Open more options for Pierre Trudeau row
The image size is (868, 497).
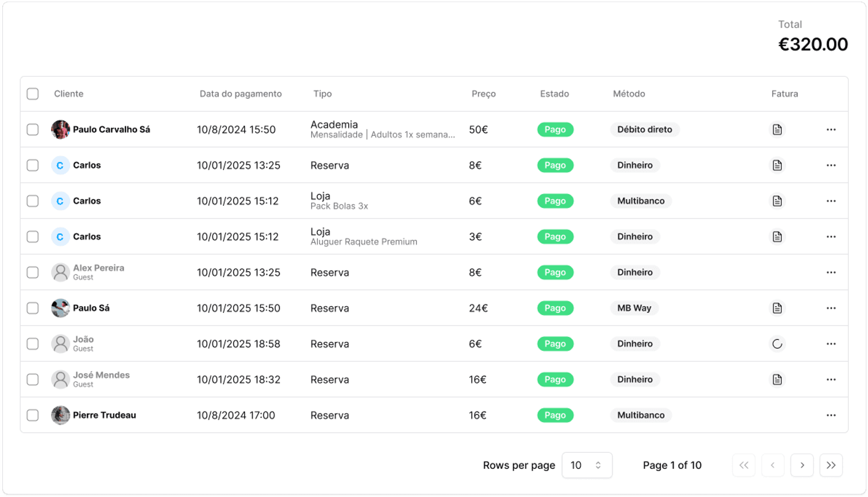click(831, 415)
